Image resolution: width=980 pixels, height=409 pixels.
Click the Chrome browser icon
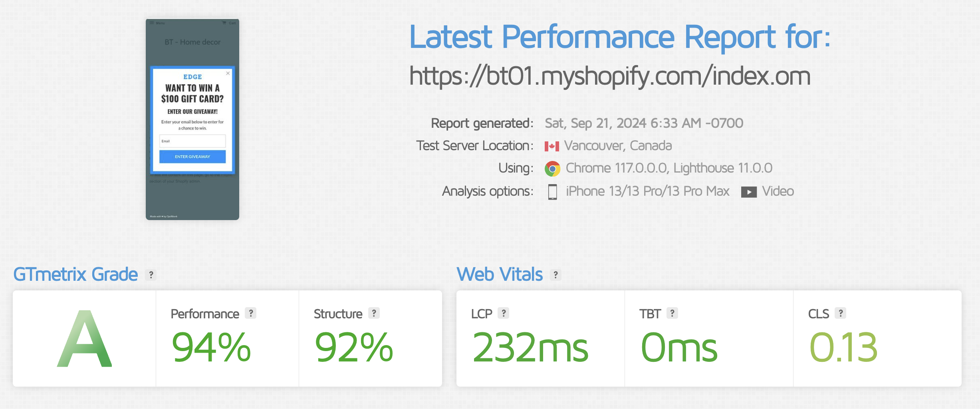pos(552,169)
